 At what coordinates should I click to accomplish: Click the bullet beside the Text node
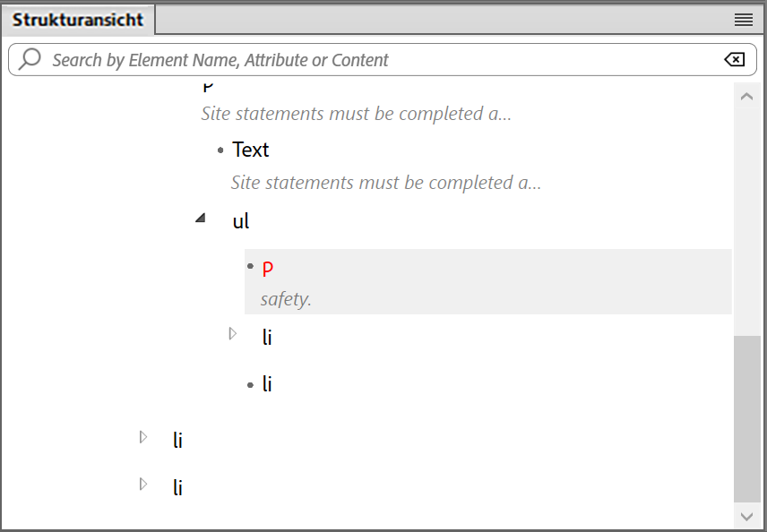pos(220,150)
